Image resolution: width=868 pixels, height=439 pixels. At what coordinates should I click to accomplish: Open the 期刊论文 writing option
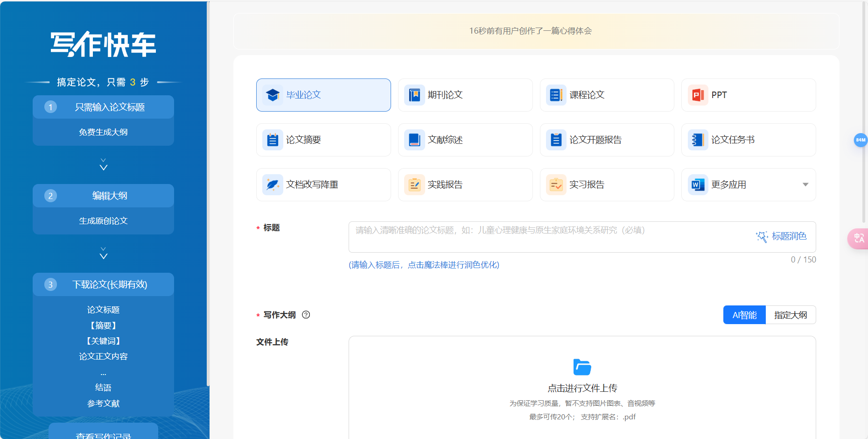pos(465,95)
